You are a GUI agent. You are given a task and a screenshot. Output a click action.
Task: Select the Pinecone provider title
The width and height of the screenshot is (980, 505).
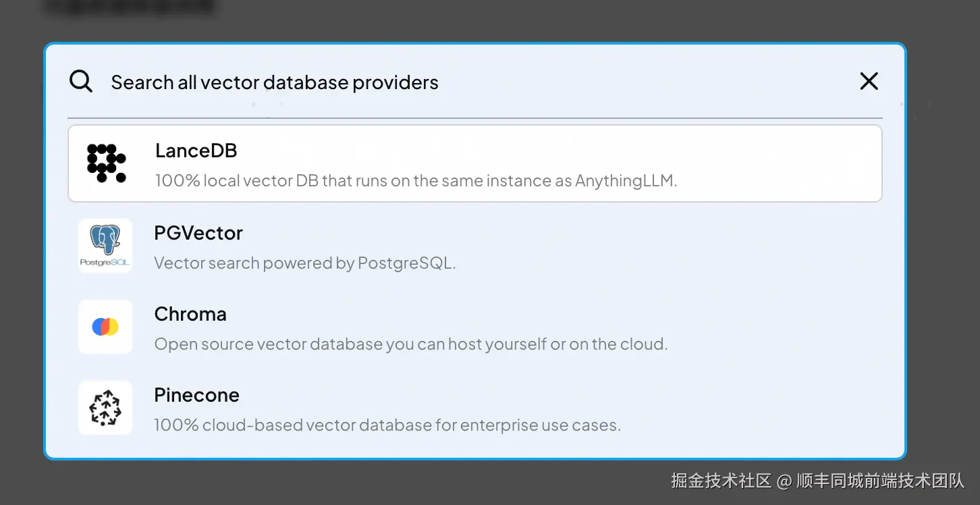pos(196,395)
